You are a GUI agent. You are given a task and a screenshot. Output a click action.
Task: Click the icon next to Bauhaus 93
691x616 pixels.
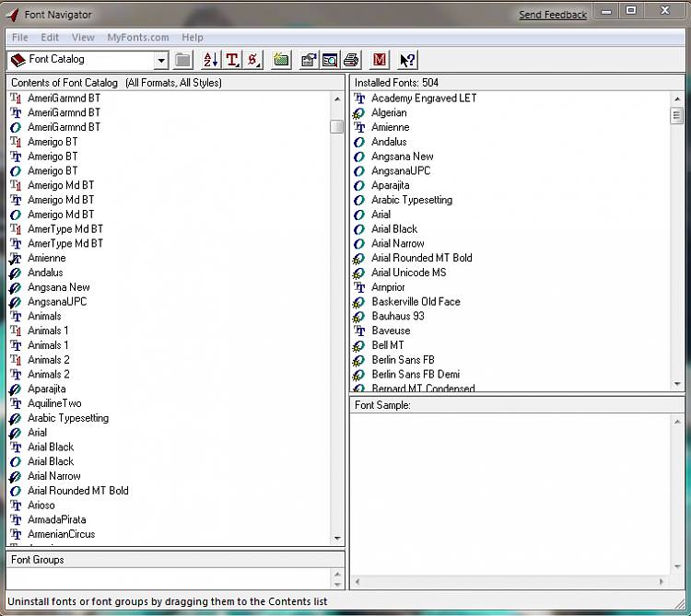358,317
